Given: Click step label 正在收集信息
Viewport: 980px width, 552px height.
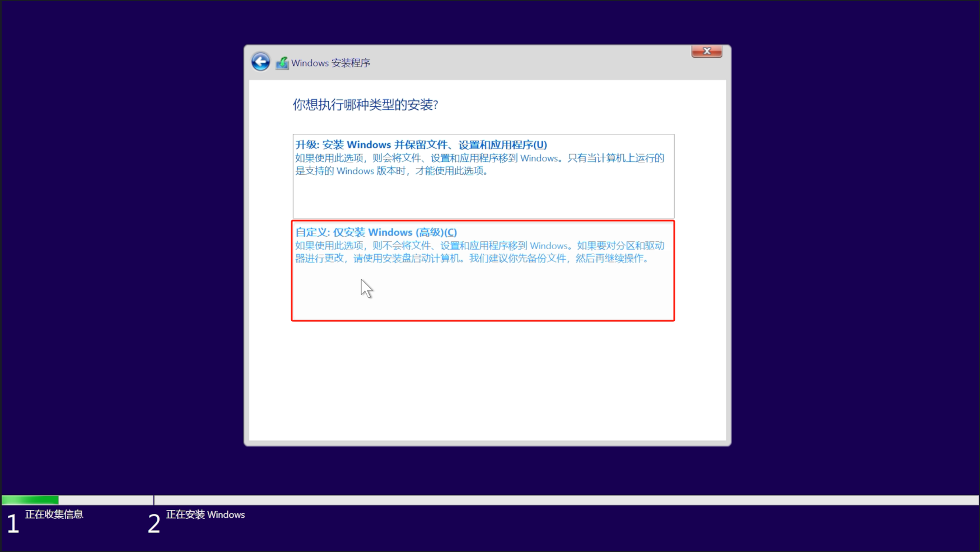Looking at the screenshot, I should click(54, 514).
